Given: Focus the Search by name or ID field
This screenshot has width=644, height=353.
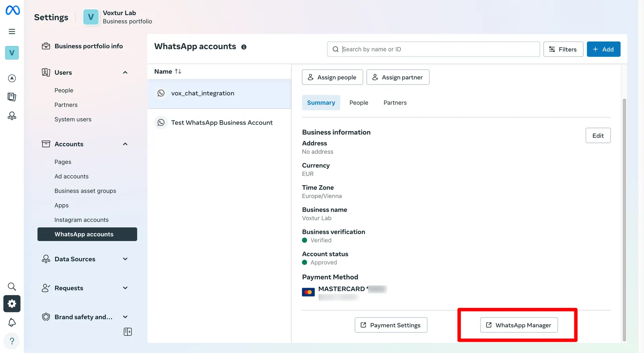Looking at the screenshot, I should pos(433,49).
